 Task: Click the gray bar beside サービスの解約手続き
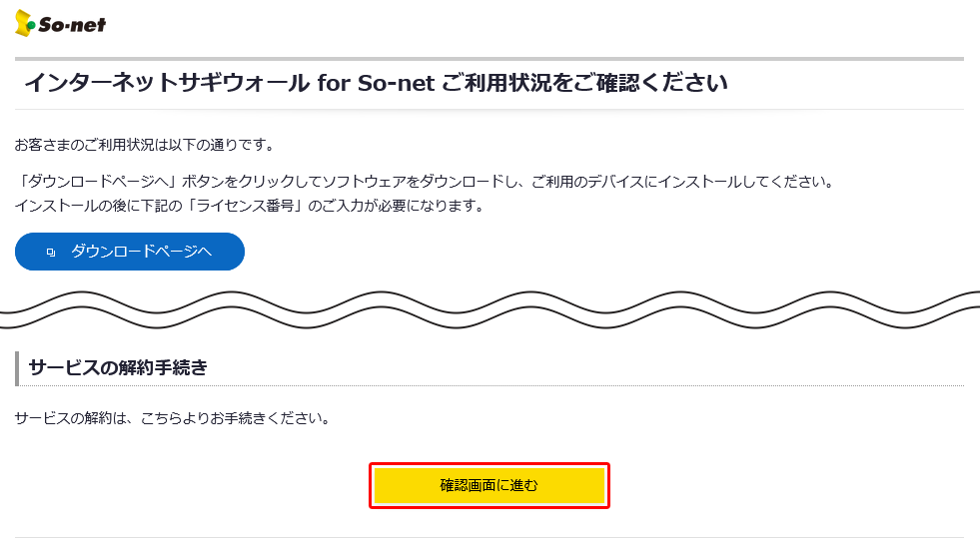(17, 367)
